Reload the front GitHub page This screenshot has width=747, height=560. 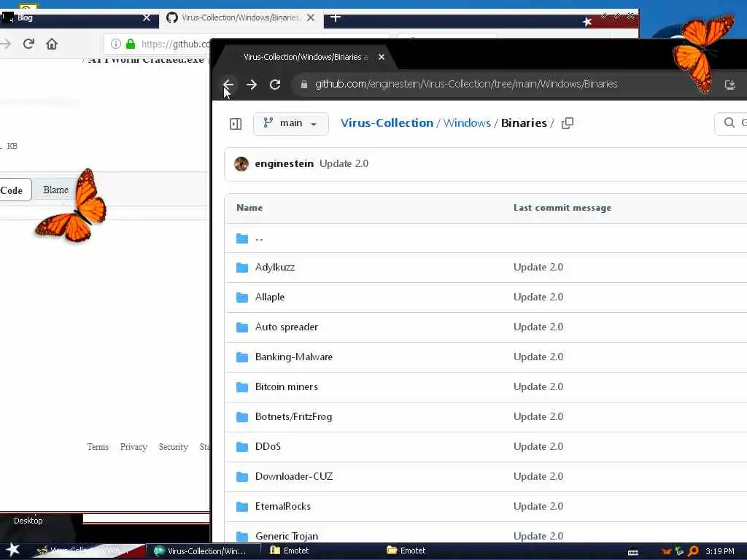tap(275, 85)
